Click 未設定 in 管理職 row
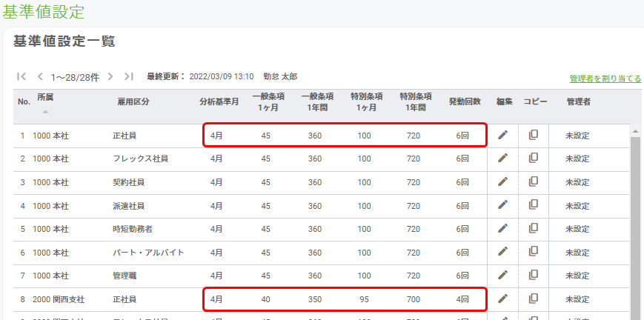 pos(577,276)
